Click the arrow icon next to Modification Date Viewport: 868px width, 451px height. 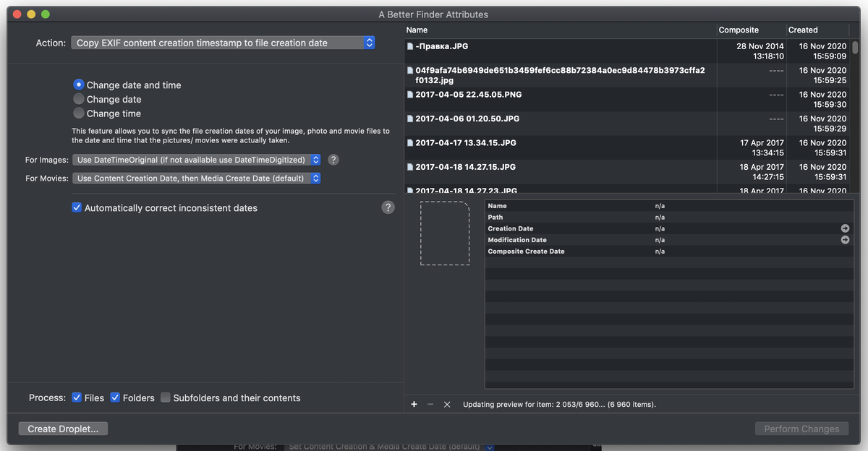click(x=845, y=240)
